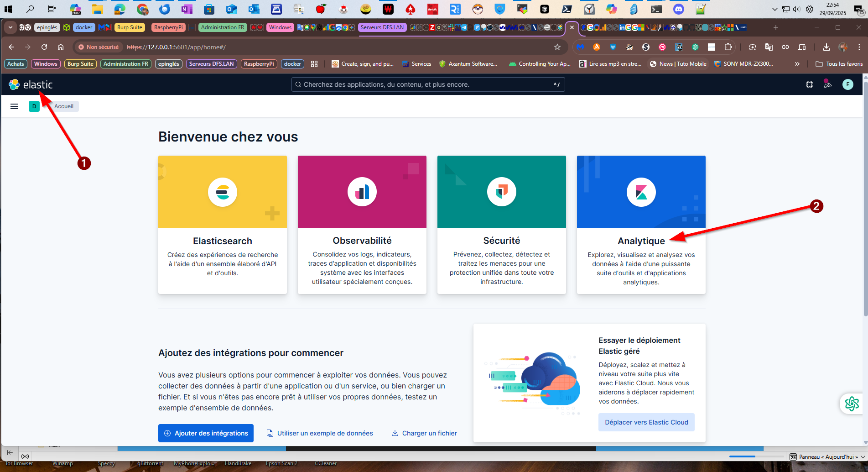Image resolution: width=868 pixels, height=472 pixels.
Task: Click the Elastic logo in header
Action: coord(30,84)
